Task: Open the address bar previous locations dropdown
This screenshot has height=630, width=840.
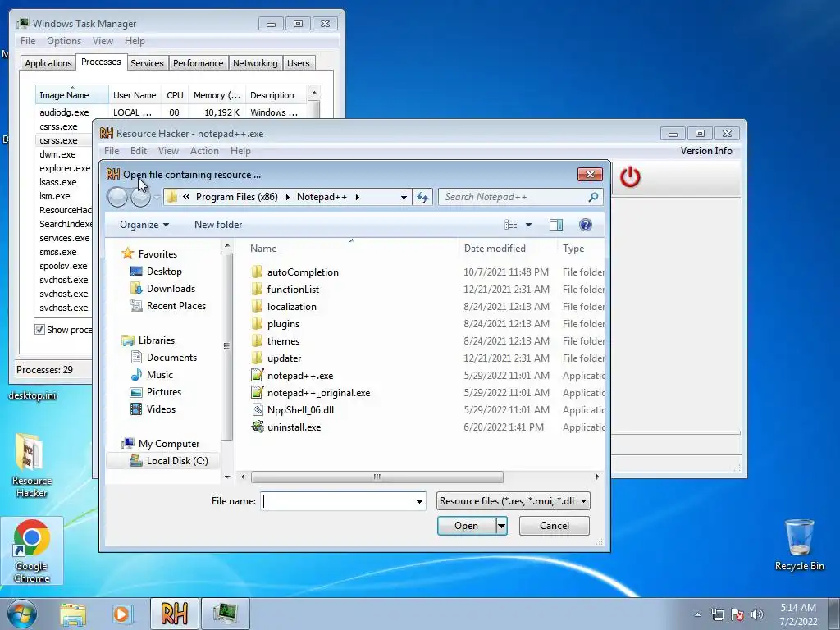Action: point(404,197)
